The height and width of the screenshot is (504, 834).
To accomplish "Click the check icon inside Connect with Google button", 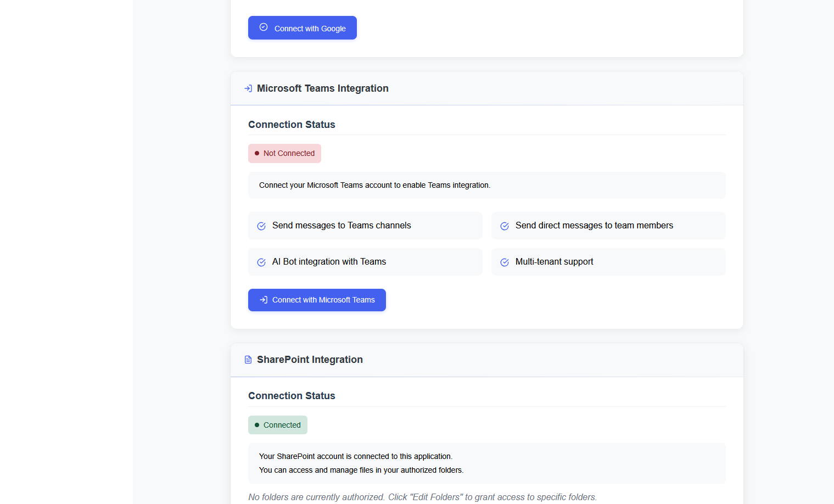I will (264, 27).
